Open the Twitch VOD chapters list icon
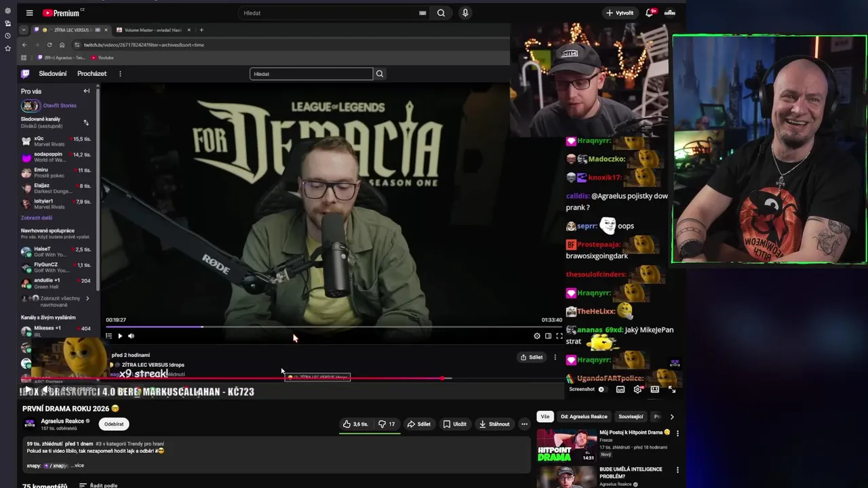This screenshot has width=868, height=488. click(x=108, y=336)
